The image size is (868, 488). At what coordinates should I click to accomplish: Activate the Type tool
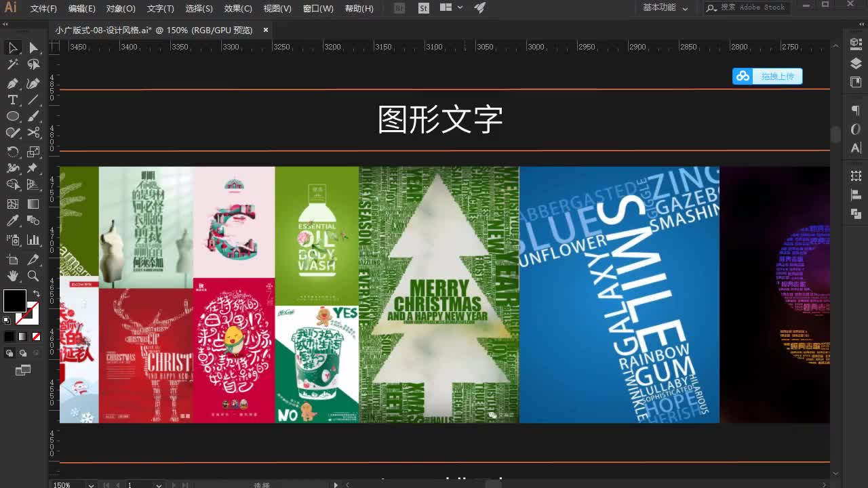(x=13, y=100)
